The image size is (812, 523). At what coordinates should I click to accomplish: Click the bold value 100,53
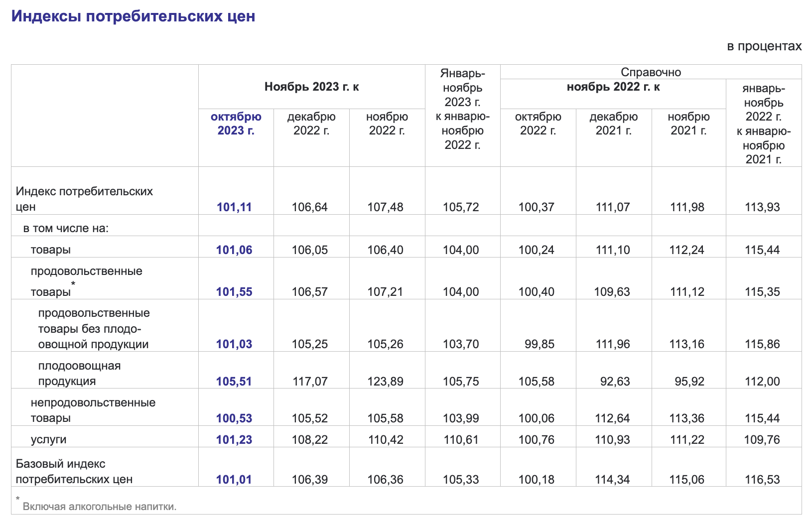pos(234,418)
